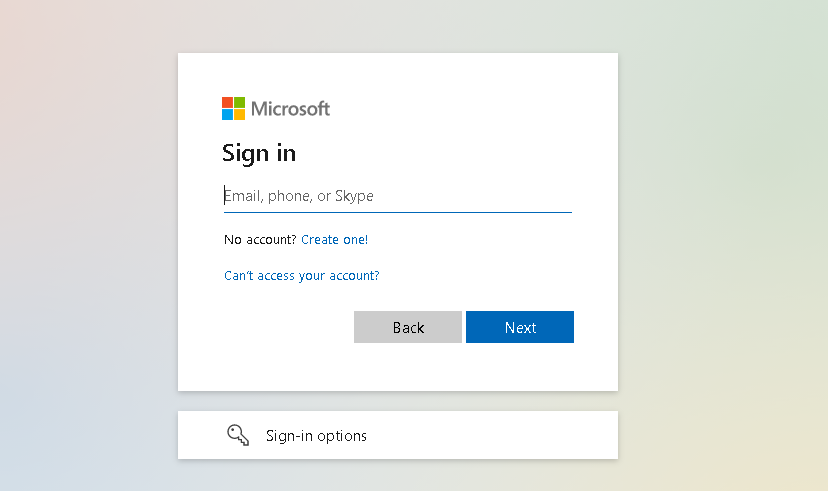The image size is (828, 491).
Task: Click the key icon beside Sign-in options
Action: pos(237,435)
